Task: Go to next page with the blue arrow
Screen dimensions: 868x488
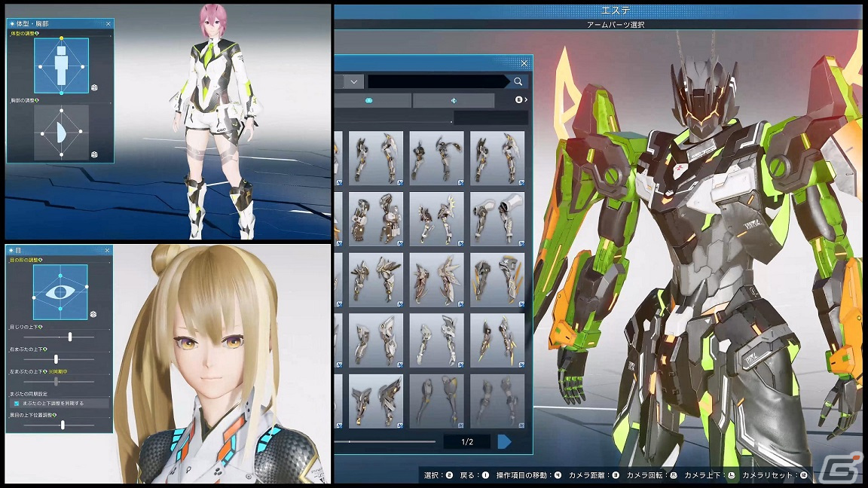Action: (504, 441)
